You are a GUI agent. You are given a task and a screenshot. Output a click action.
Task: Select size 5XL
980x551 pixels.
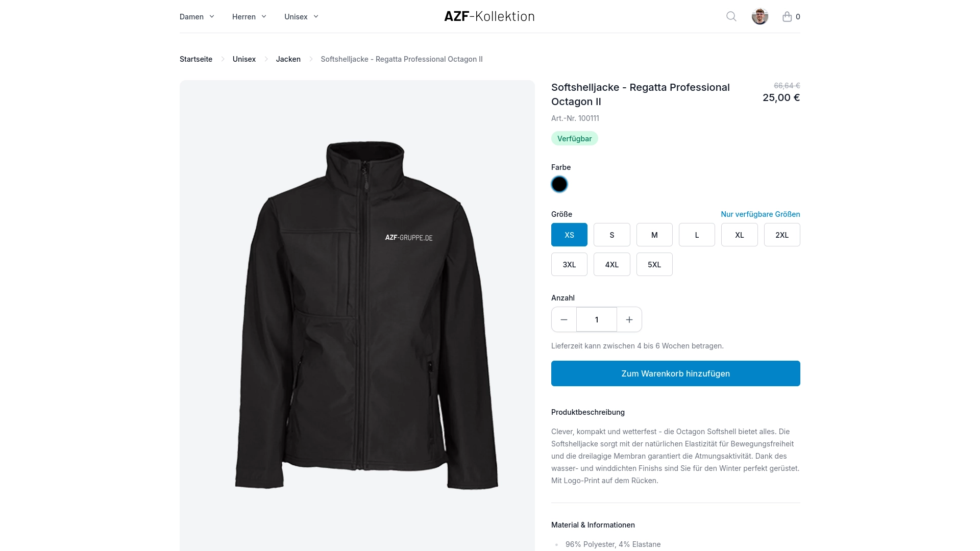(x=654, y=264)
